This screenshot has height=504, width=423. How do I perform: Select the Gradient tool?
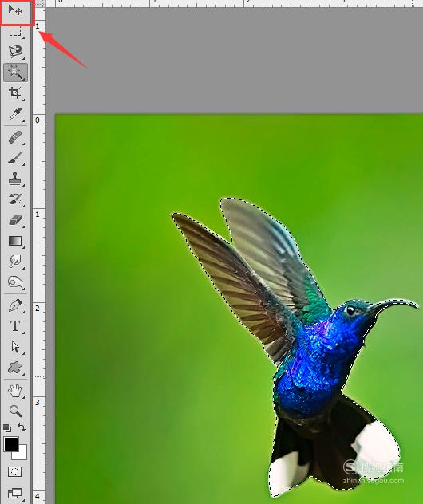[15, 241]
